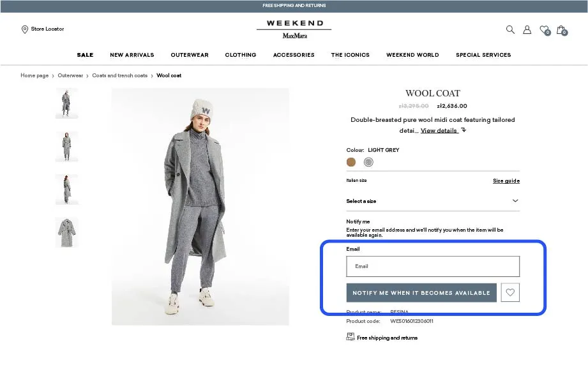Click the free shipping package icon
The width and height of the screenshot is (588, 374).
(351, 336)
